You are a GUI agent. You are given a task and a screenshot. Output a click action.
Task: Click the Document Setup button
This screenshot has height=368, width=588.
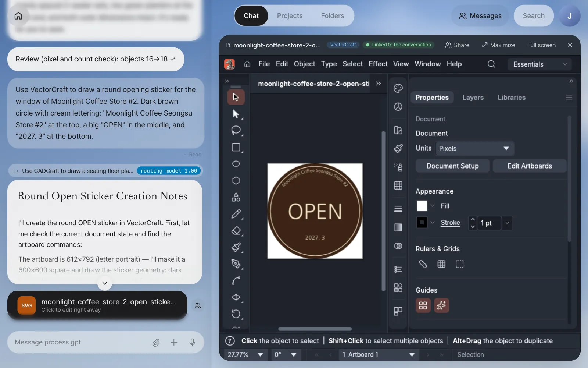point(452,166)
